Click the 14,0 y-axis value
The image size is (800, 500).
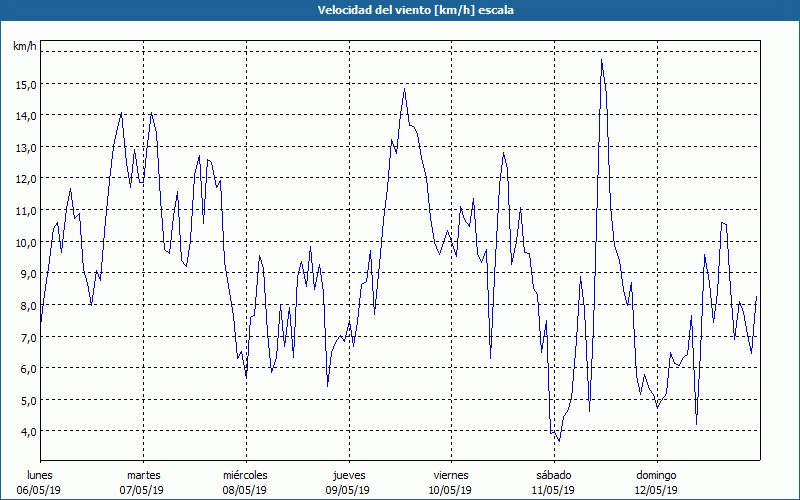coord(26,116)
